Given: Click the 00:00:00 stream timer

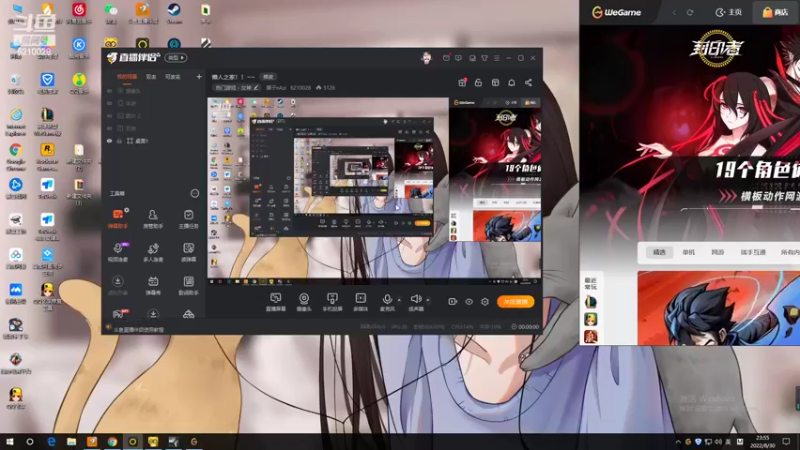Looking at the screenshot, I should click(x=525, y=327).
